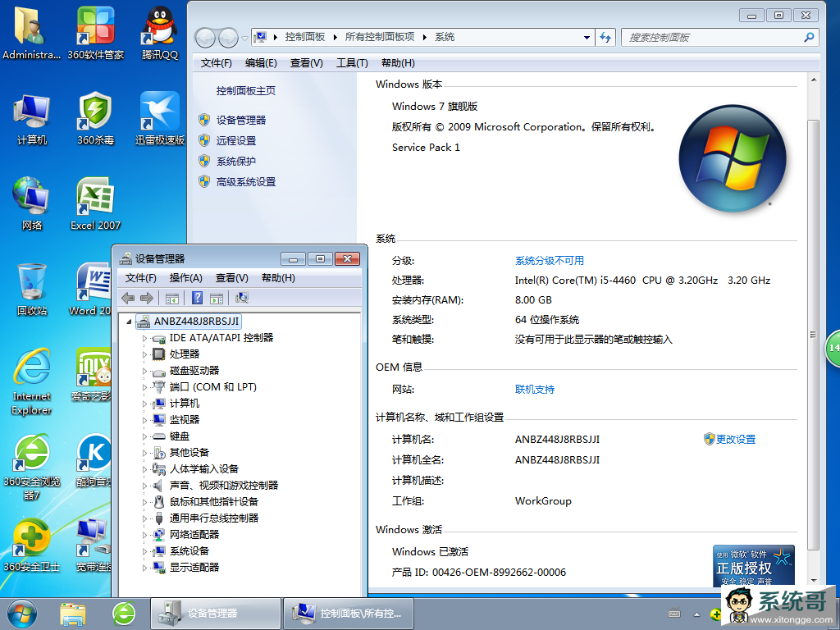Select 其他设备 tree item
This screenshot has height=630, width=840.
click(189, 453)
